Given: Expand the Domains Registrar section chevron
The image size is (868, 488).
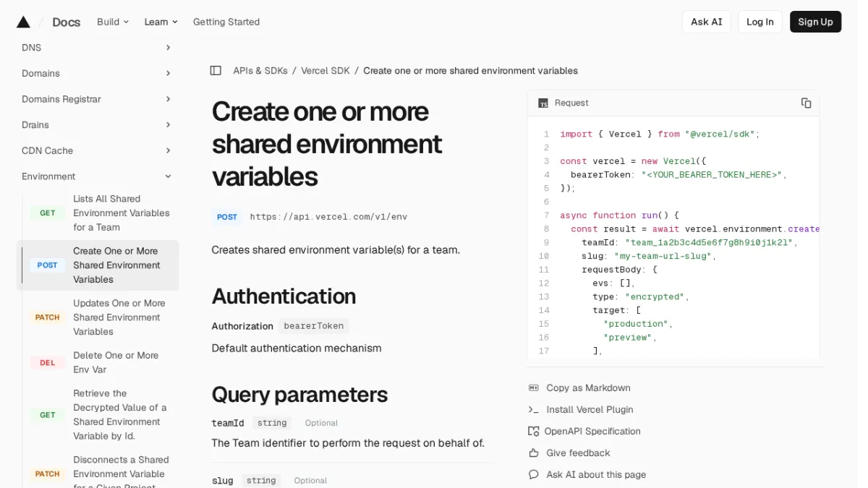Looking at the screenshot, I should pyautogui.click(x=168, y=99).
